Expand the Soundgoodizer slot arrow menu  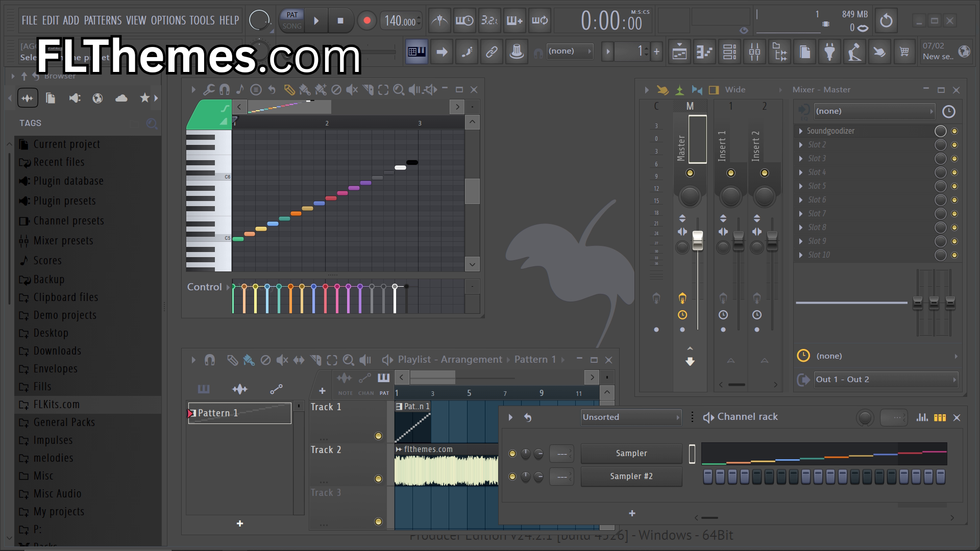801,131
